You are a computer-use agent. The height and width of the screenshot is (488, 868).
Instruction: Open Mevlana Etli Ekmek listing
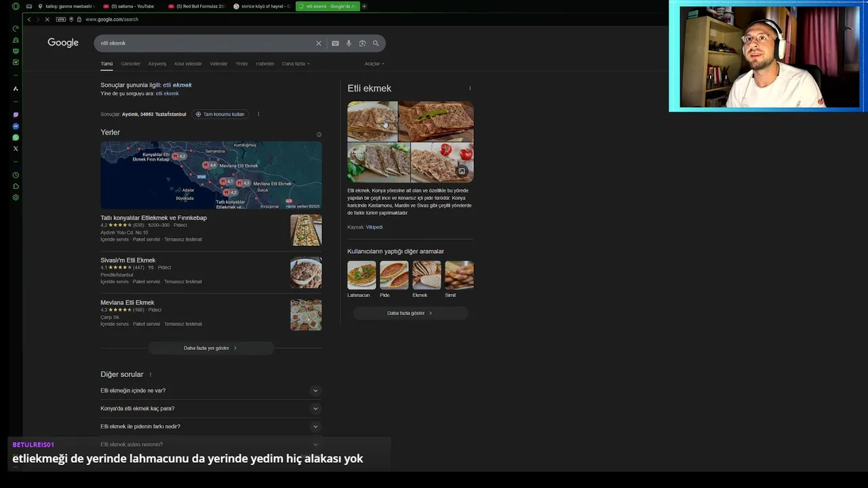tap(127, 302)
